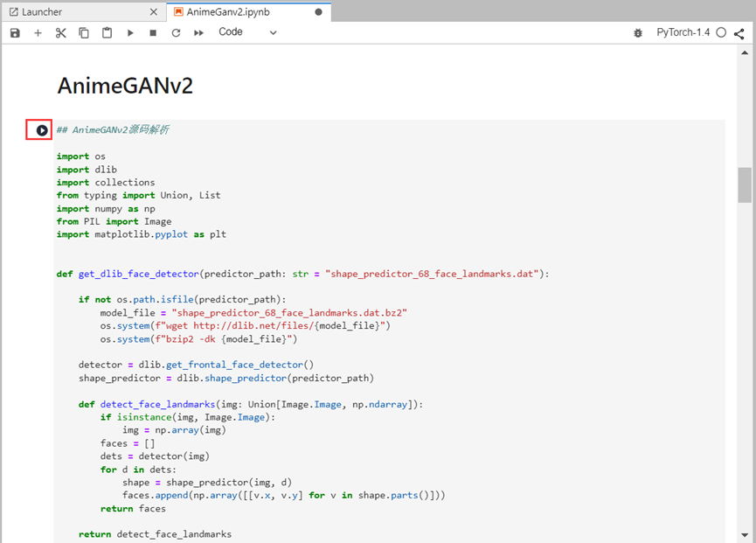Click the 'model_file =' assignment line
The image size is (756, 543).
coord(253,313)
